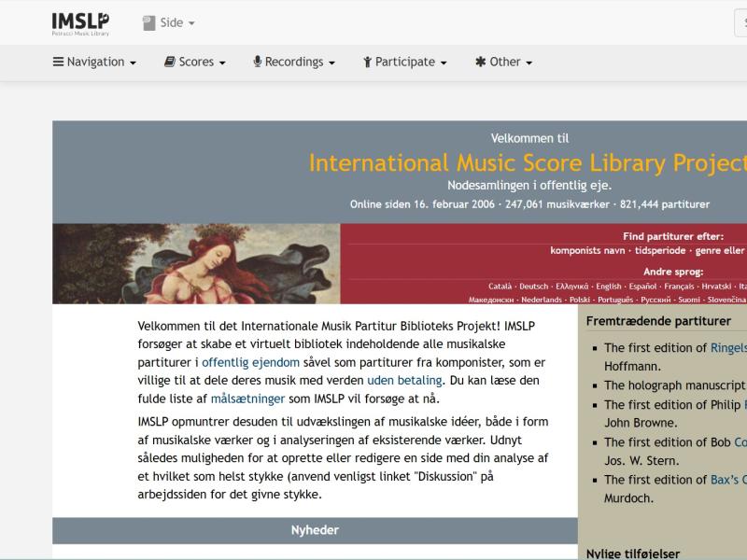Click the 'Andre sprog:' label
This screenshot has width=747, height=560.
(x=673, y=272)
